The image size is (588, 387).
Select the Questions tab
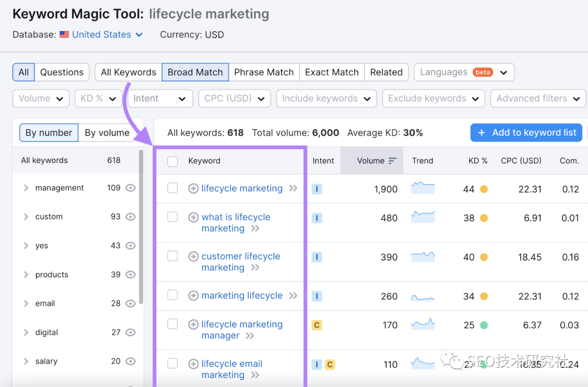[62, 72]
